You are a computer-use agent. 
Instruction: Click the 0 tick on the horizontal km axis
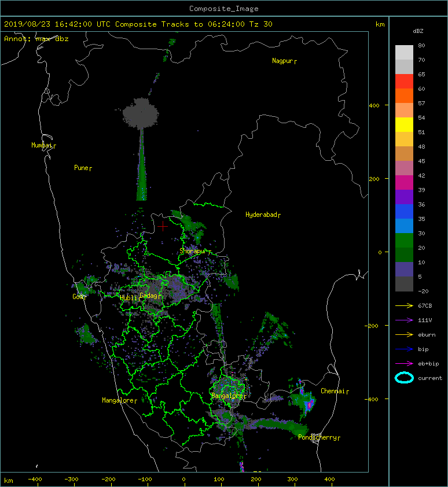183,479
